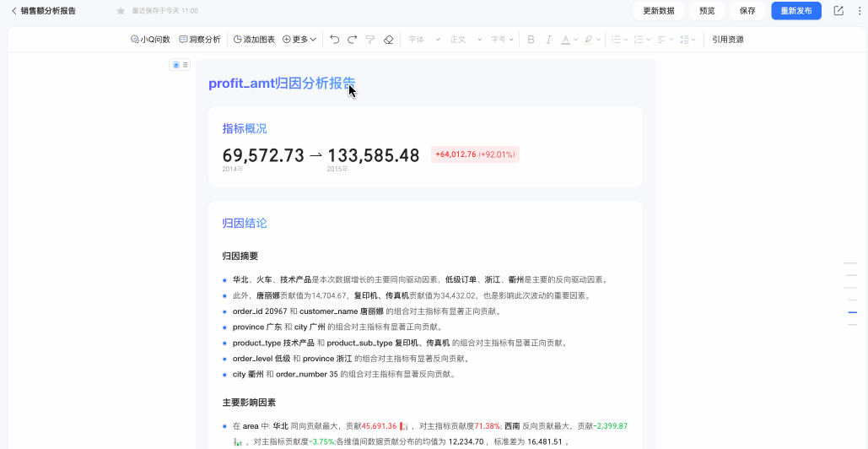The image size is (868, 449).
Task: Click the 指标概况 heading
Action: coord(244,128)
